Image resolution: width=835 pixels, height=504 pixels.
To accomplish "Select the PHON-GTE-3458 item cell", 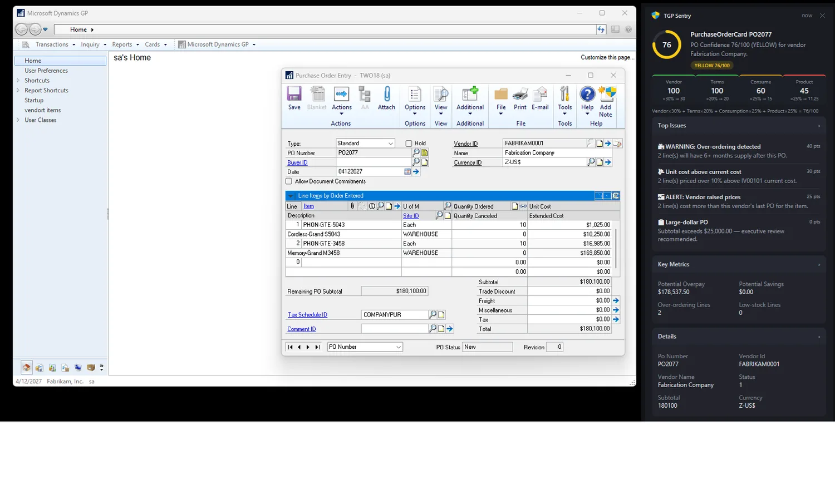I will click(x=351, y=244).
